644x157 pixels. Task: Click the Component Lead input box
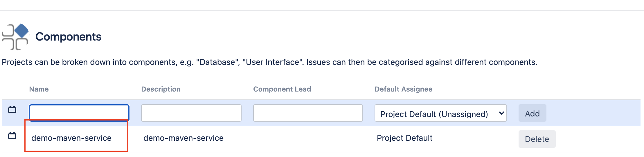click(308, 113)
